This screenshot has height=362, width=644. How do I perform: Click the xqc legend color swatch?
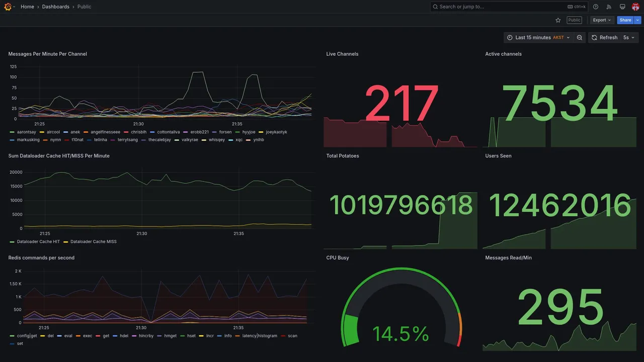pyautogui.click(x=231, y=140)
